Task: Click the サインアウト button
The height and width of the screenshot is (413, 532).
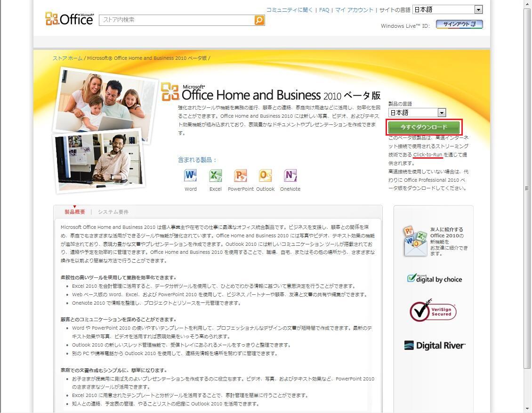Action: pyautogui.click(x=459, y=24)
